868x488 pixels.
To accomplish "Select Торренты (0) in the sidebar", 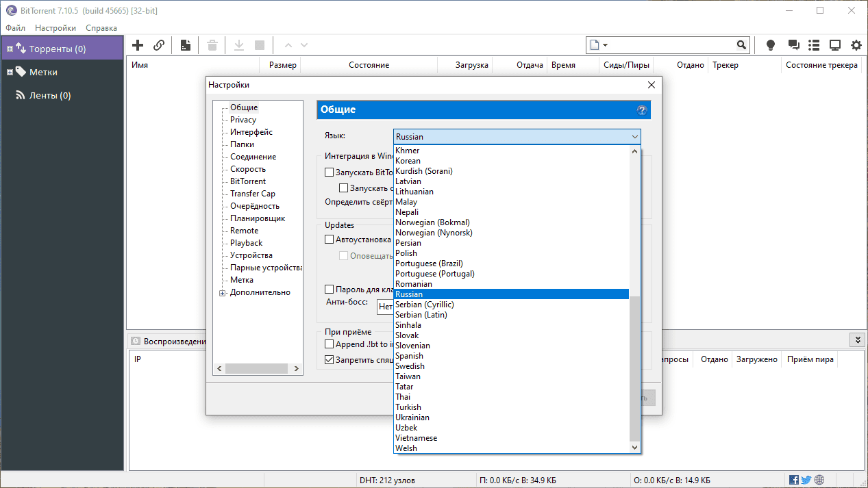I will tap(62, 49).
